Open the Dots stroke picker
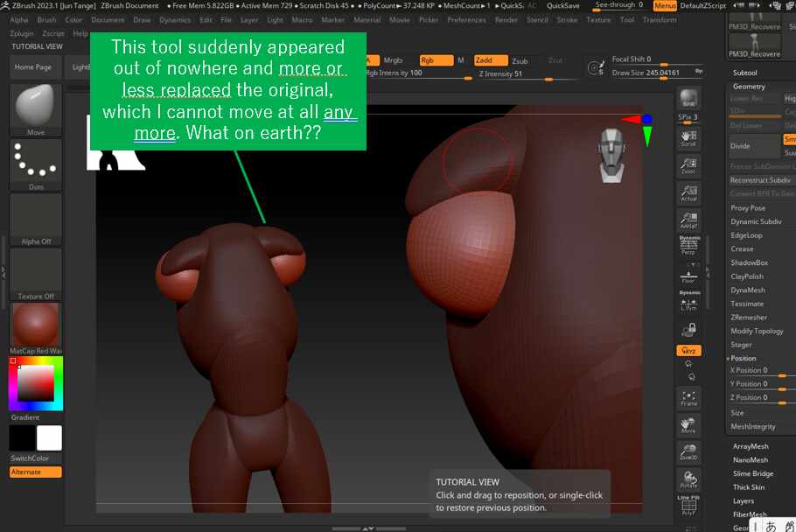Image resolution: width=796 pixels, height=532 pixels. point(36,164)
